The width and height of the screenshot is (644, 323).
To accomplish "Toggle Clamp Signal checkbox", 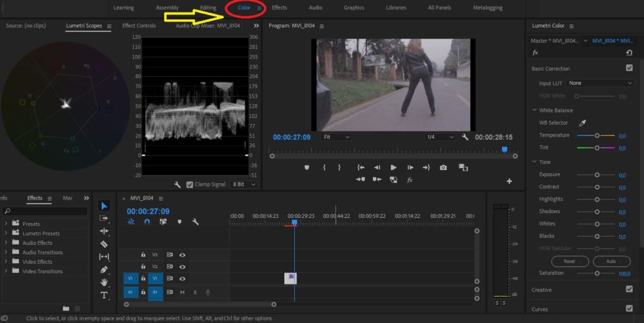I will click(189, 184).
